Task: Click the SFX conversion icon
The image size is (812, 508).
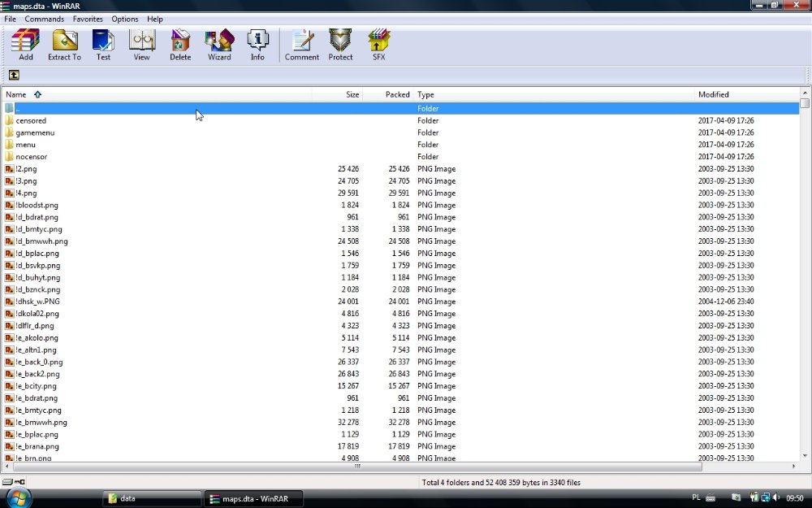Action: 379,45
